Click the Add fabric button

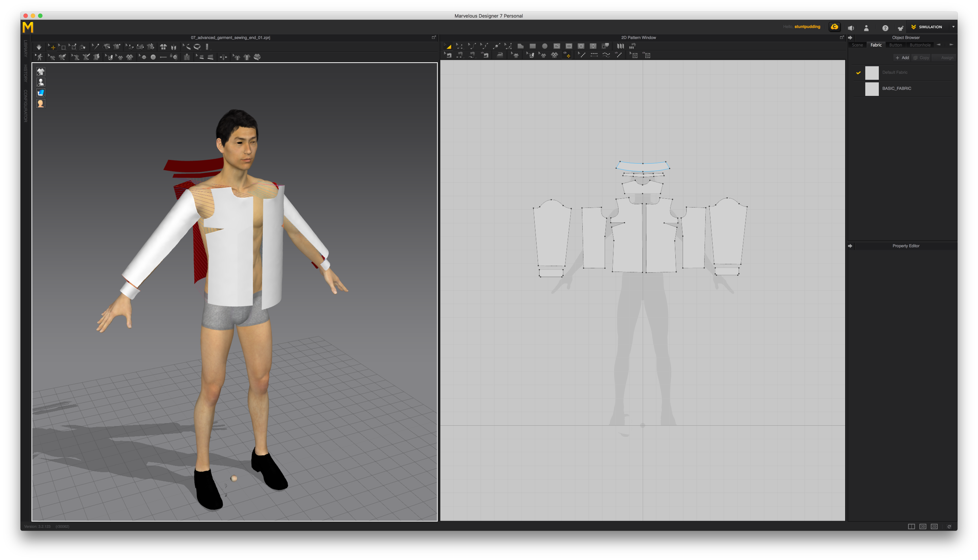(x=902, y=58)
